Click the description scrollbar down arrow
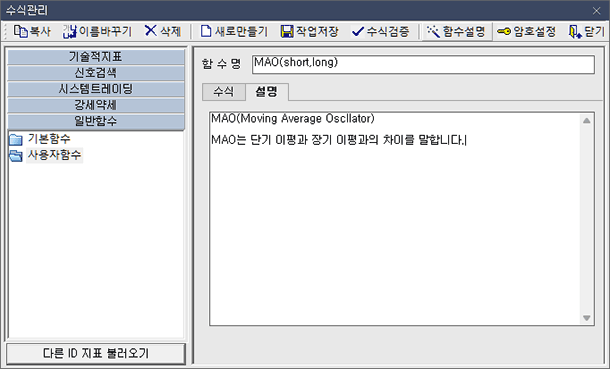This screenshot has height=369, width=610. point(587,318)
